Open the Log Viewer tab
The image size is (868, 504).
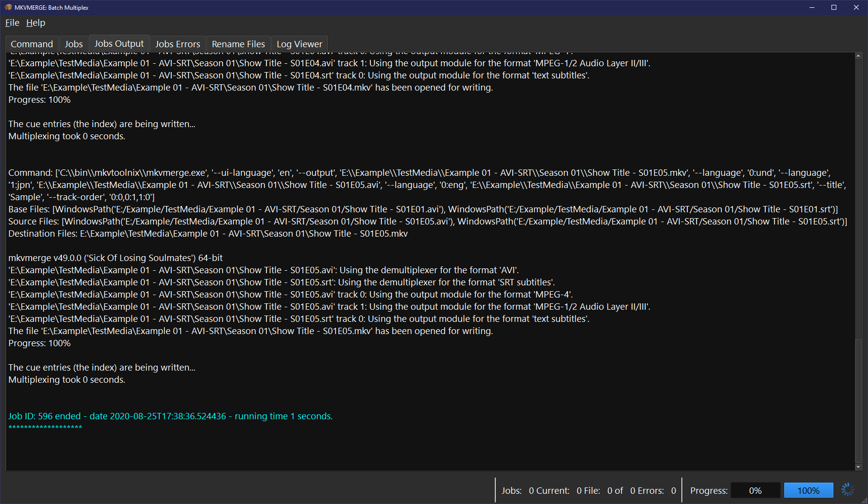pyautogui.click(x=299, y=43)
